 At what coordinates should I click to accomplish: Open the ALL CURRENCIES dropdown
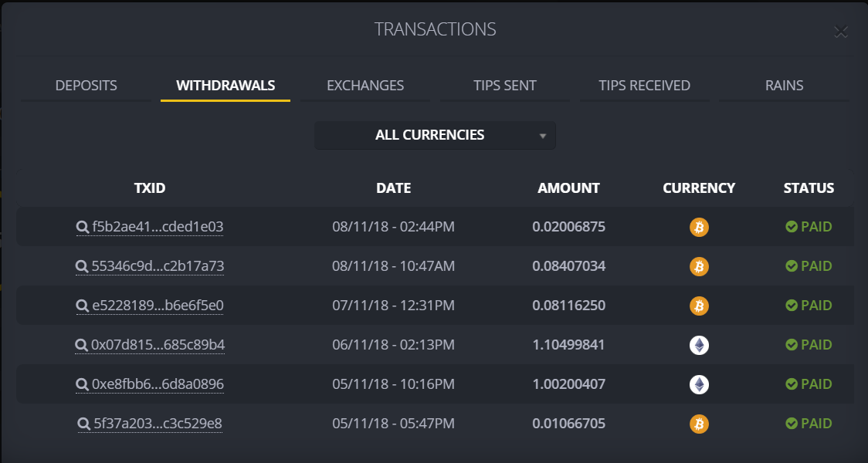(x=435, y=135)
